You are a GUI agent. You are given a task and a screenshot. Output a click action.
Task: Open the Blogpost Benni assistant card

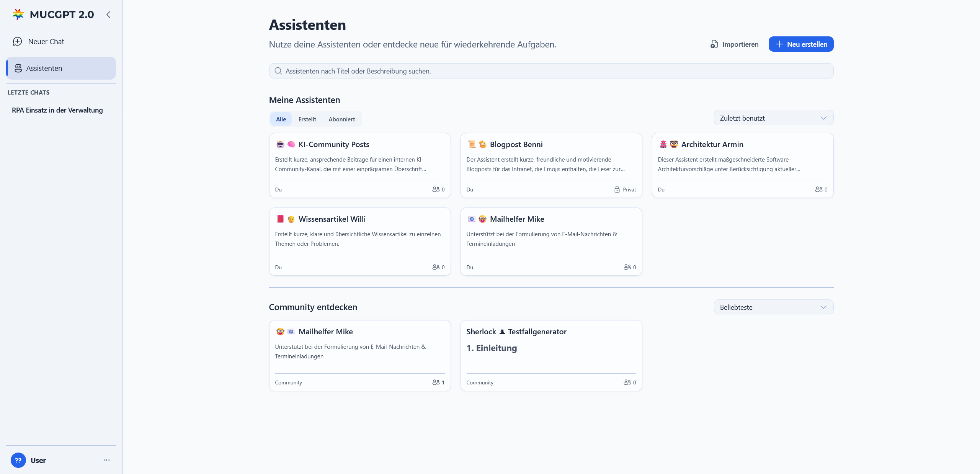point(551,165)
